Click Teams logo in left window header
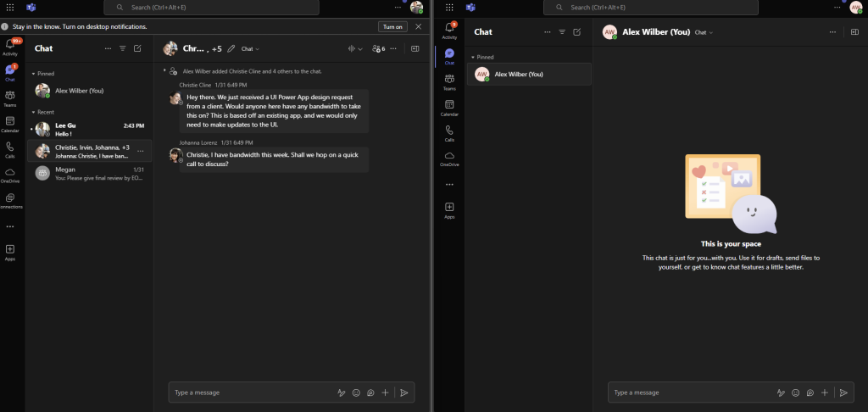 click(x=31, y=7)
